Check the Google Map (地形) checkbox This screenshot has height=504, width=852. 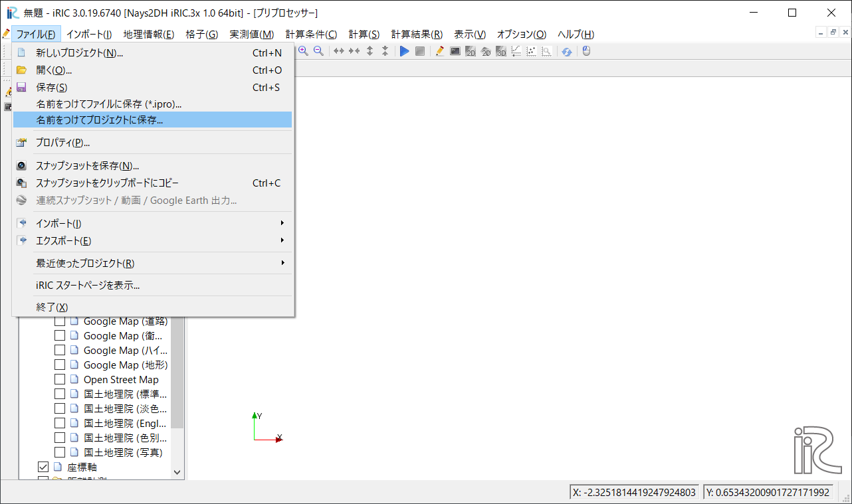(x=60, y=365)
